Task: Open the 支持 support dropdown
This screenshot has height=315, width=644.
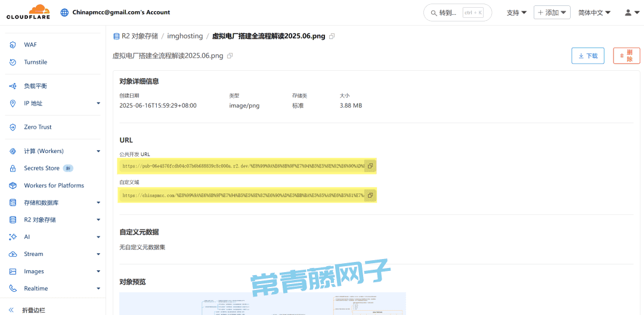Action: pyautogui.click(x=516, y=13)
